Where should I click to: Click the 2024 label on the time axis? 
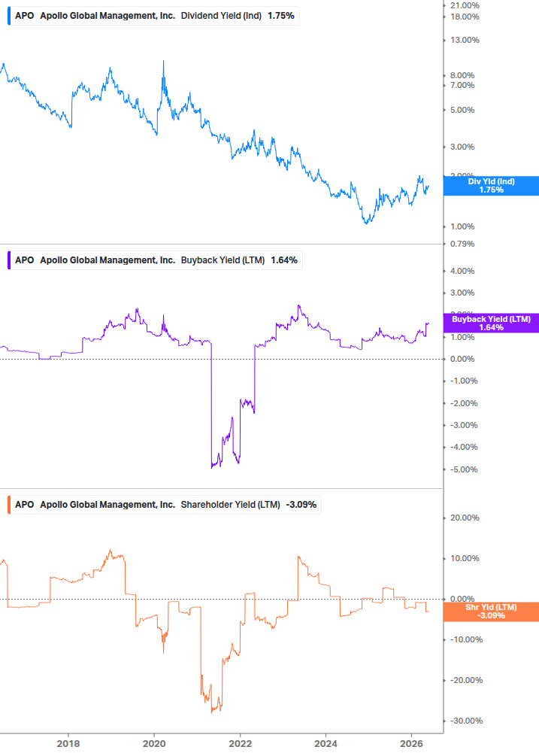[326, 743]
